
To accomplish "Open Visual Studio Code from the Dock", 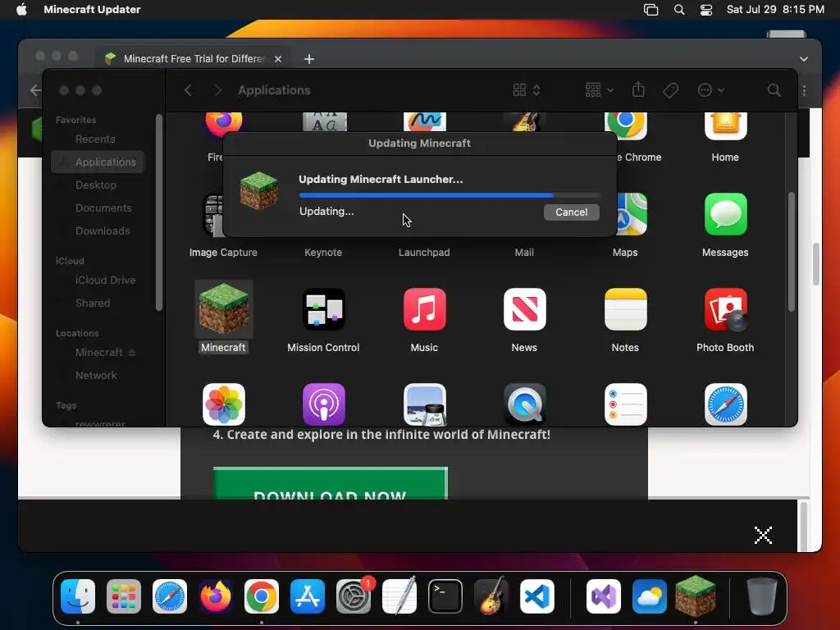I will [536, 596].
